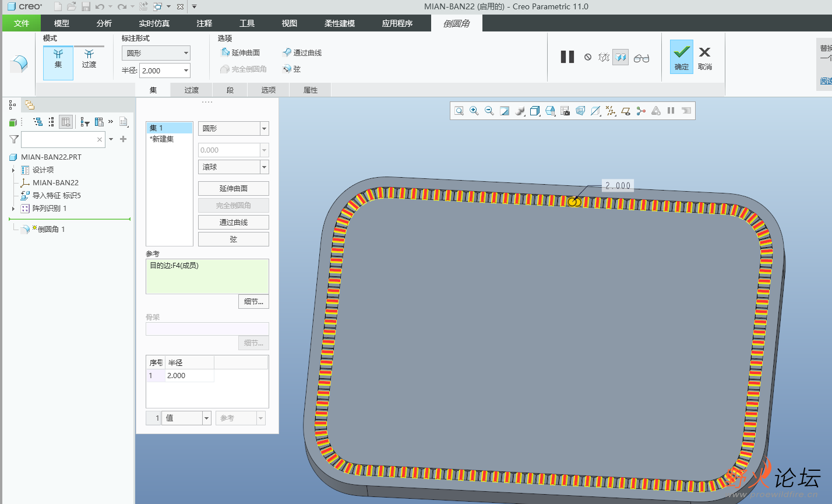Toggle the perspective view icon
Screen dimensions: 832x504
[580, 111]
